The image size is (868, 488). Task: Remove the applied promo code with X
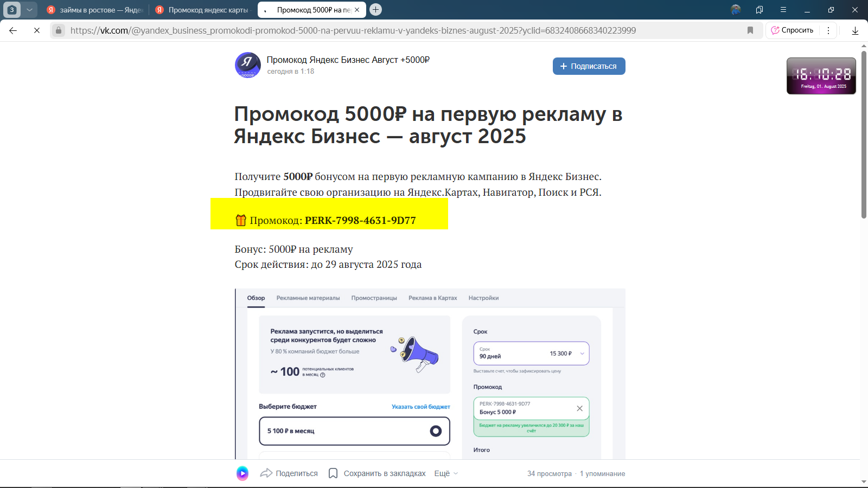[x=579, y=408]
